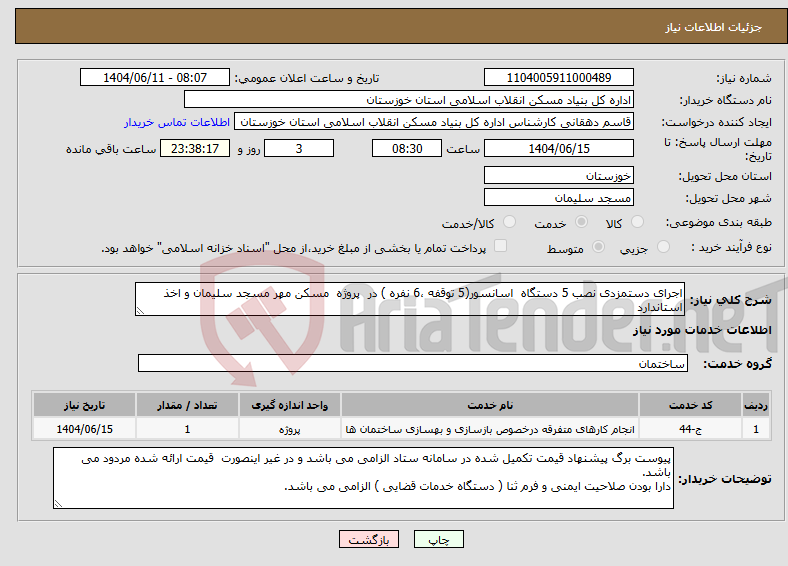788x566 pixels.
Task: Select the خدمت radio button
Action: click(581, 222)
